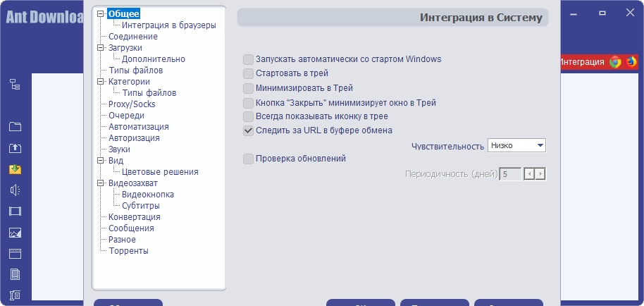Open Типы файлов under Категории
644x306 pixels.
(x=149, y=93)
